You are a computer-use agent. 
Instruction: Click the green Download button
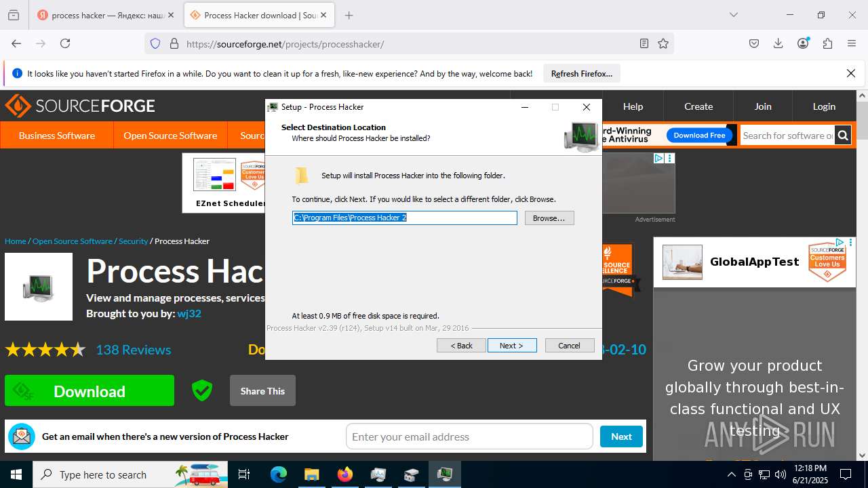click(x=90, y=390)
